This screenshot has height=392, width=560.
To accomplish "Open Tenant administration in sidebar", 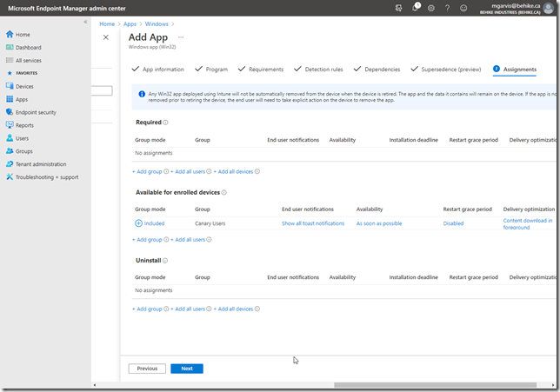I will [42, 164].
